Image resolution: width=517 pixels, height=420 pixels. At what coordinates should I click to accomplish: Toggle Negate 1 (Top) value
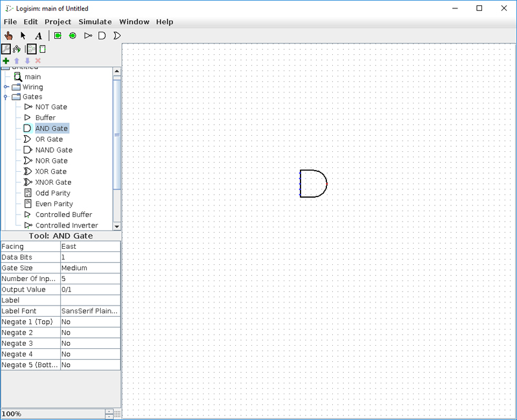click(90, 322)
